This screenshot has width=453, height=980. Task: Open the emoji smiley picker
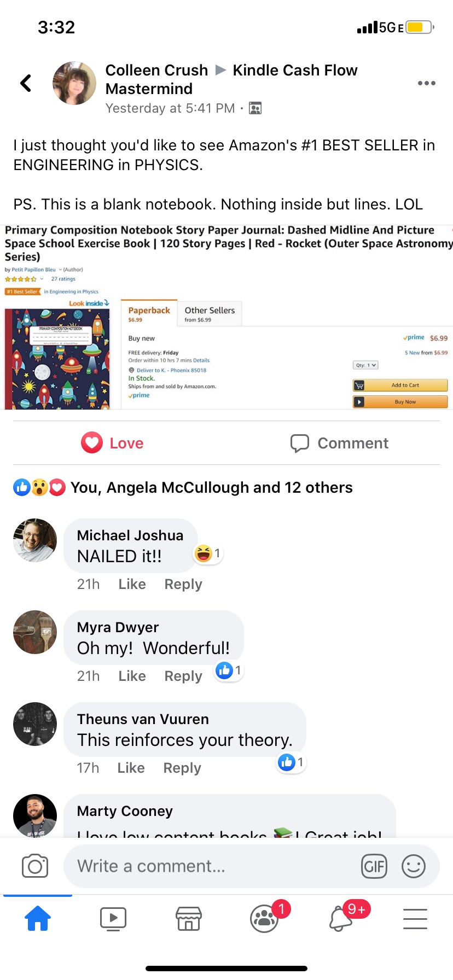click(x=414, y=866)
